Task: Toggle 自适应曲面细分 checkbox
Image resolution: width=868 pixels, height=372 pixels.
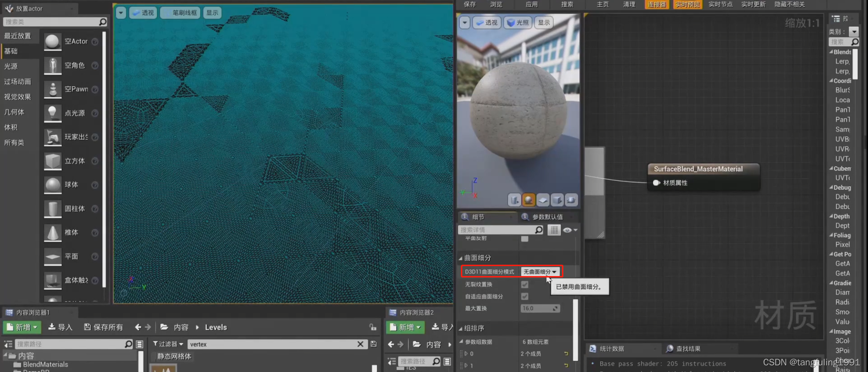Action: [x=525, y=296]
